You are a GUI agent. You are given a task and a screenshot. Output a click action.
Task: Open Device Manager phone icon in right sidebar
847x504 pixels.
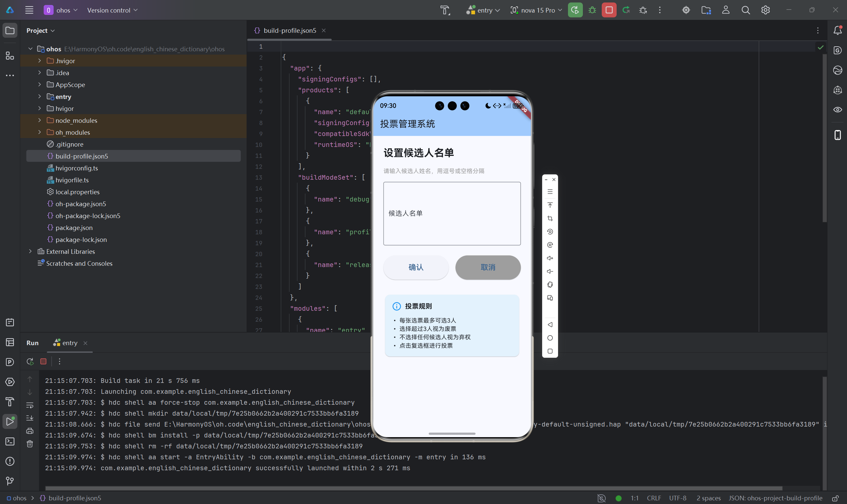tap(837, 135)
